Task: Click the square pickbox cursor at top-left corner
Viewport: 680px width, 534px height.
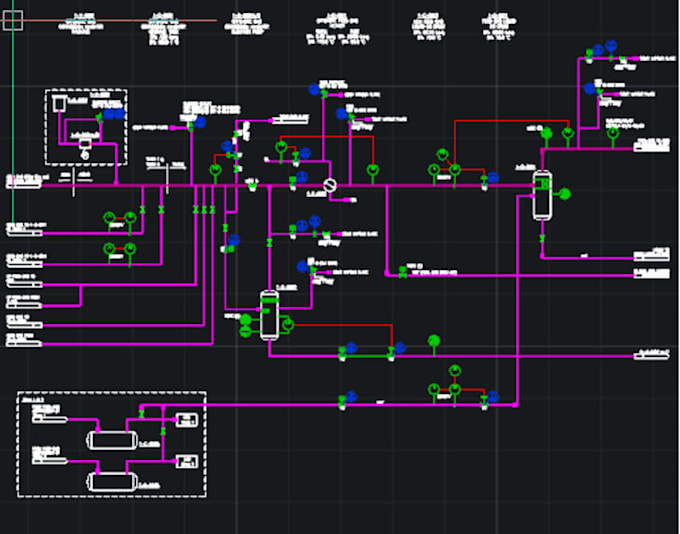Action: pos(13,20)
